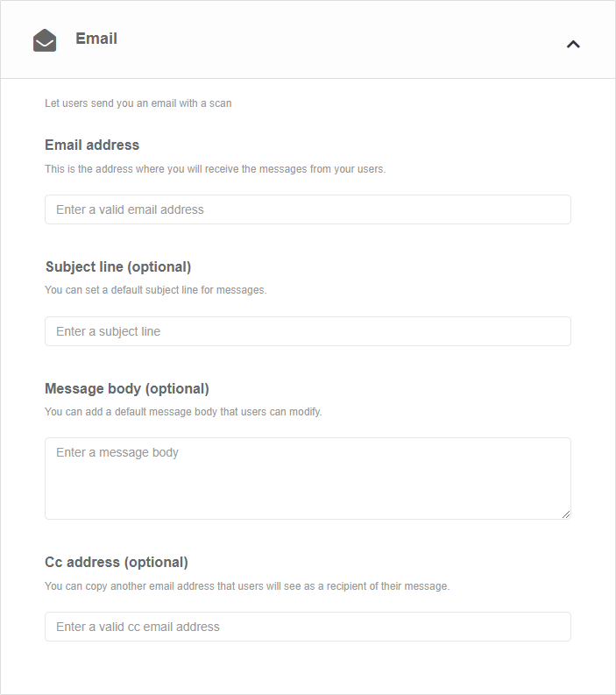Click the default message body help text
The height and width of the screenshot is (695, 616).
pos(183,411)
